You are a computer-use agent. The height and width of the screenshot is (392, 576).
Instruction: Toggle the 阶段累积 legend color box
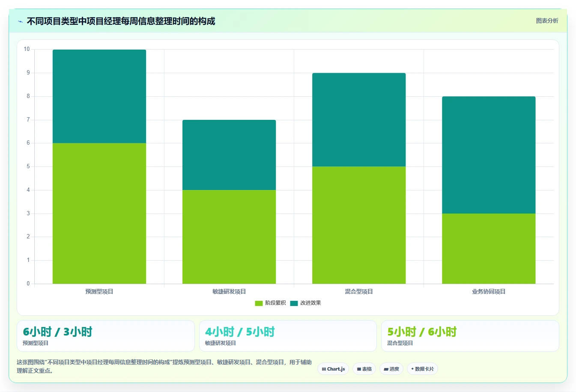[259, 303]
